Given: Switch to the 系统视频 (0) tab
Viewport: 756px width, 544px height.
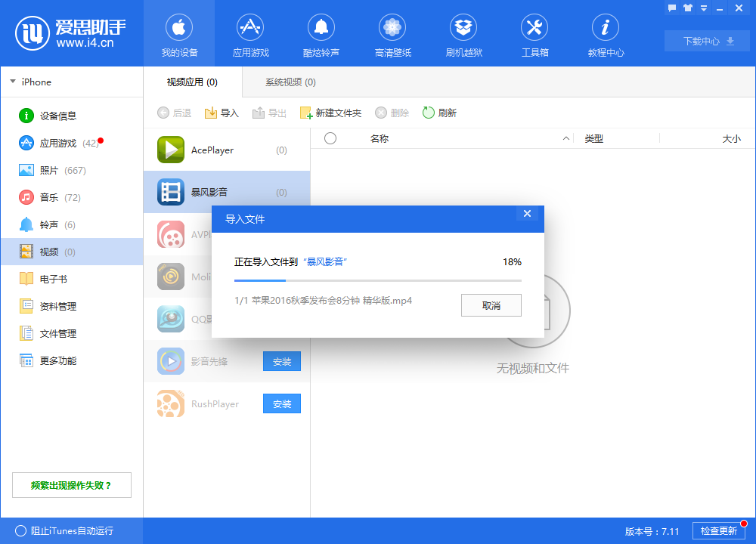Looking at the screenshot, I should point(291,82).
